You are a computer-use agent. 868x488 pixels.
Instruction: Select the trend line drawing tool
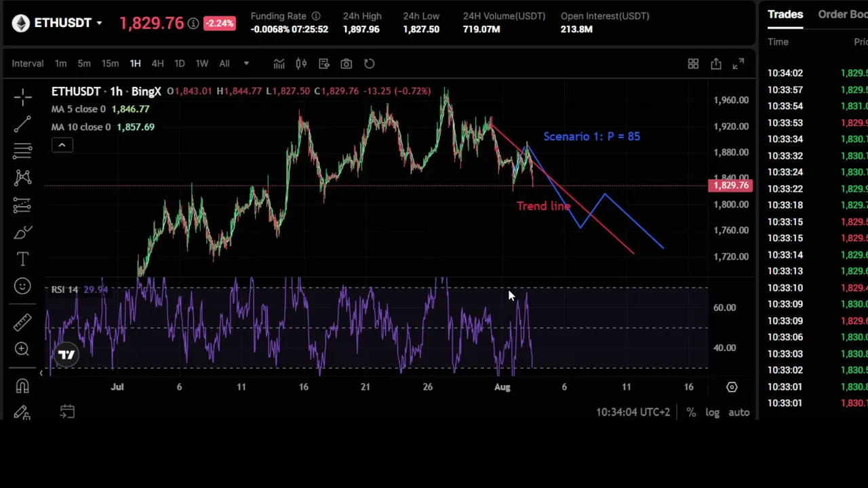tap(22, 123)
